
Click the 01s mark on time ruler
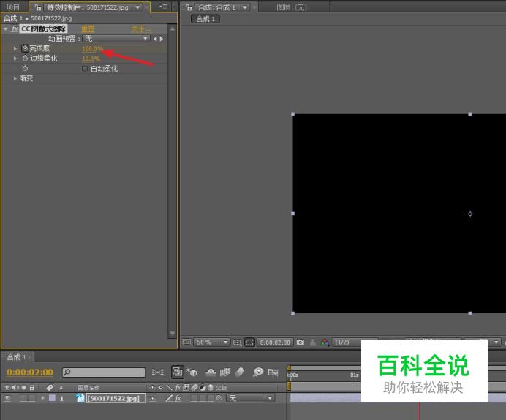pos(355,375)
